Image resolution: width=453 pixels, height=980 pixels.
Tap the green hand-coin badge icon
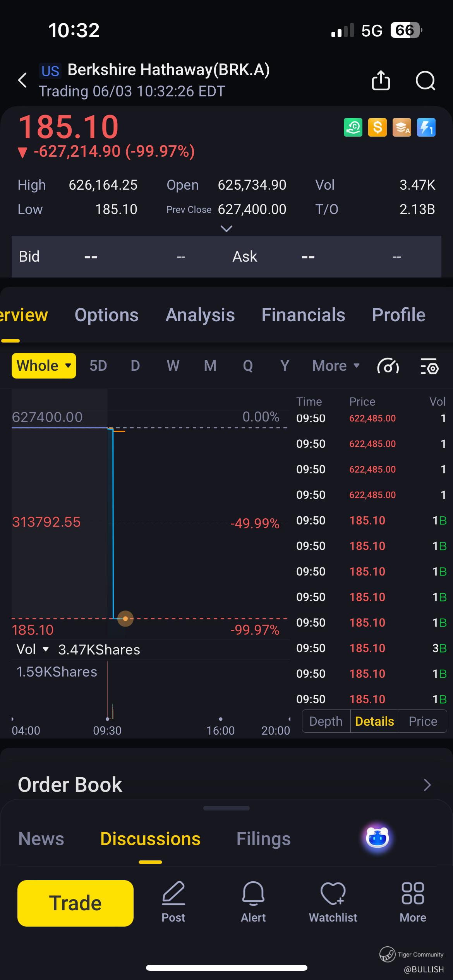(x=353, y=127)
